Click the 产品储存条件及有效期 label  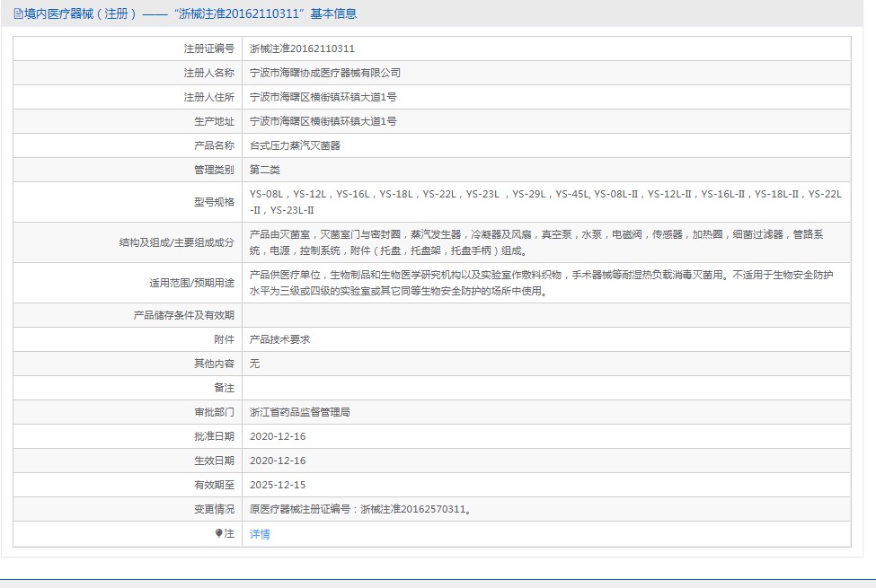click(x=184, y=315)
